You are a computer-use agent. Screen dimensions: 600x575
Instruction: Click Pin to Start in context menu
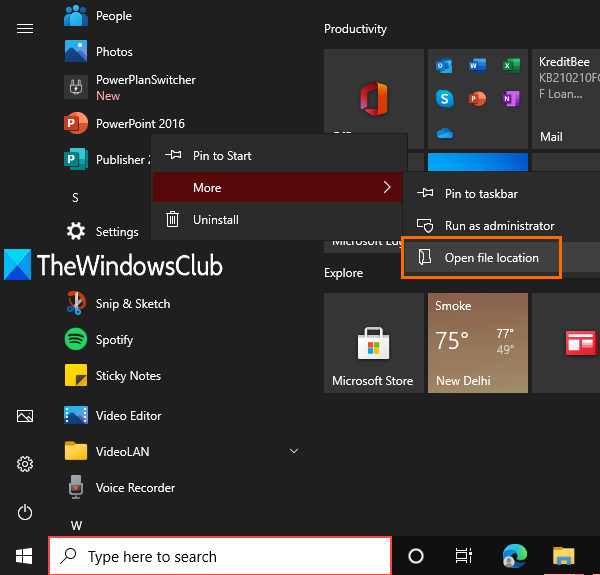pyautogui.click(x=222, y=156)
